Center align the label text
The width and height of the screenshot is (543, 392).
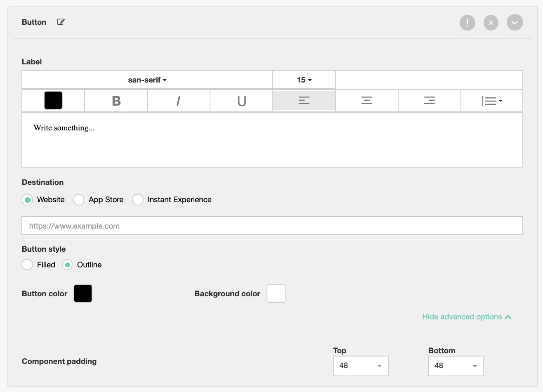click(x=367, y=101)
